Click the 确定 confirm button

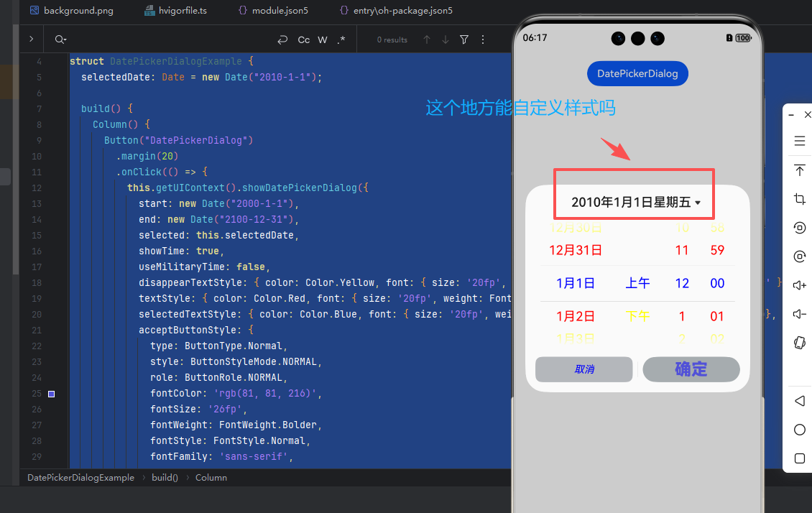tap(691, 369)
